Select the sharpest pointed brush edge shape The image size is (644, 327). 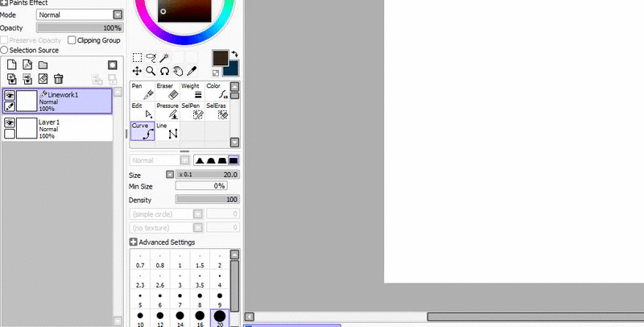200,160
